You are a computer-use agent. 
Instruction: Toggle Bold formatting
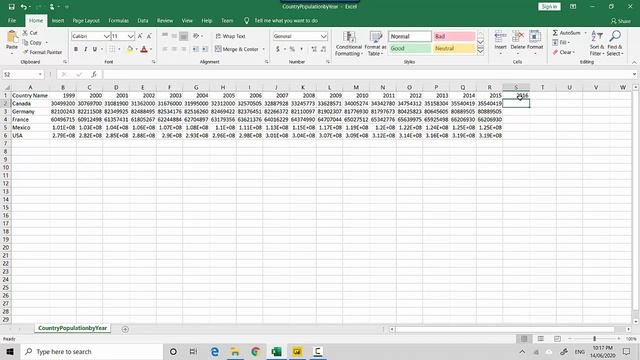(76, 49)
